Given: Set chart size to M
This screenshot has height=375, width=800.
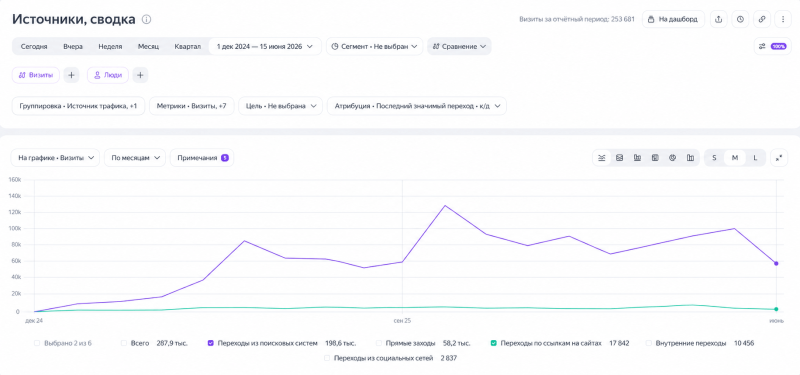Looking at the screenshot, I should [x=735, y=158].
